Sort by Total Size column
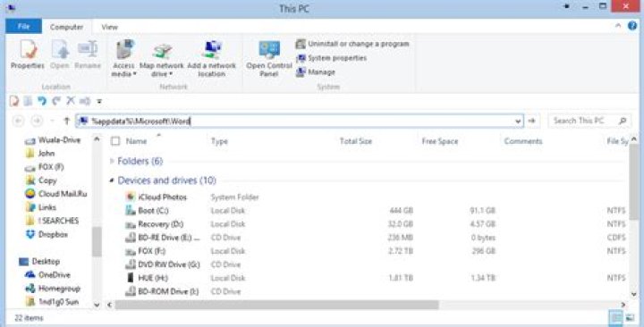644x327 pixels. [356, 141]
